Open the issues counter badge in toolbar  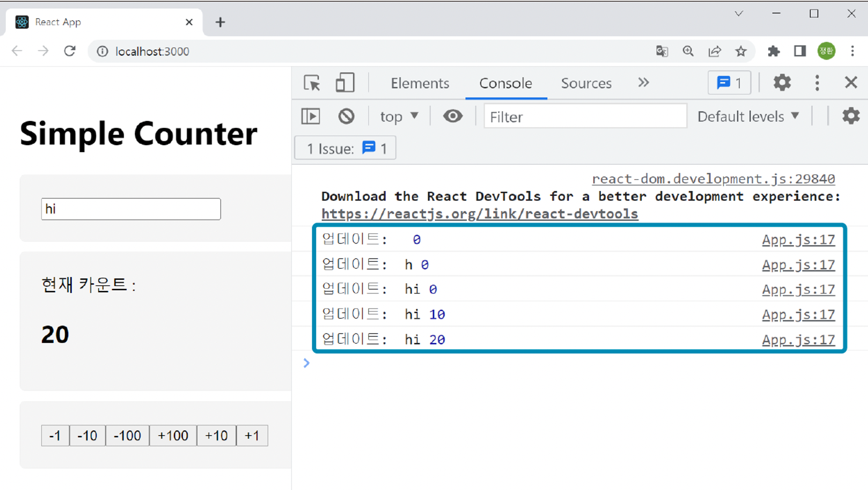(730, 82)
